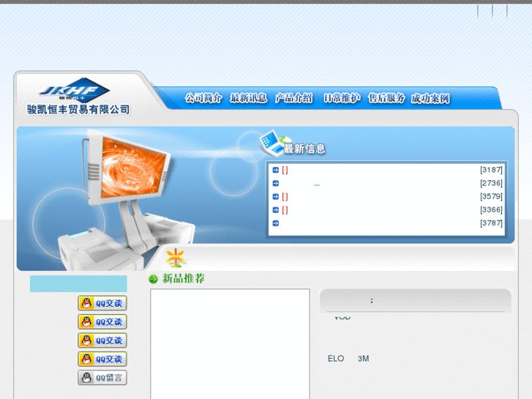Click the third QQ交谈 button from top
Viewport: 532px width, 399px height.
pos(102,340)
